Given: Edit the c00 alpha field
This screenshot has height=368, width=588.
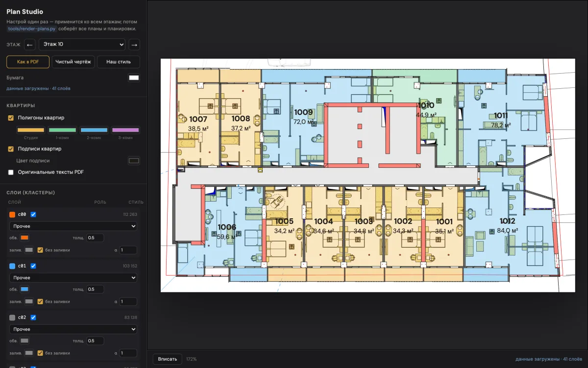Looking at the screenshot, I should [128, 250].
